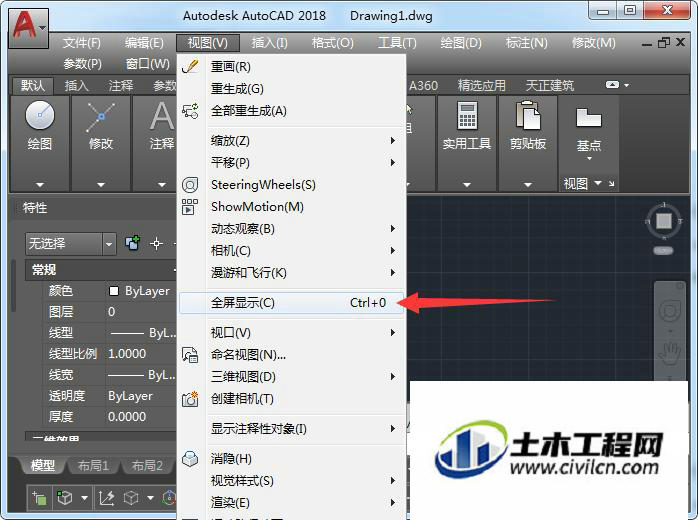Screen dimensions: 698x520
Task: Open the 视觉样式(S) submenu
Action: [x=292, y=481]
